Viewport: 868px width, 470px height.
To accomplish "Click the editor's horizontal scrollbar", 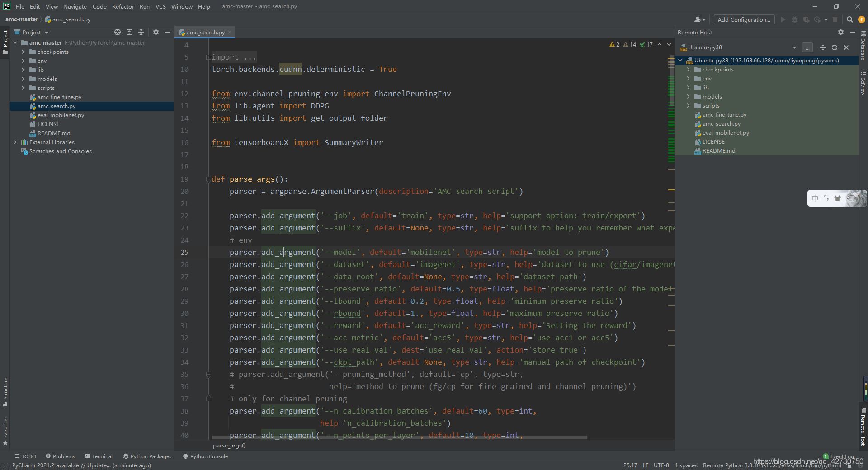I will tap(399, 437).
